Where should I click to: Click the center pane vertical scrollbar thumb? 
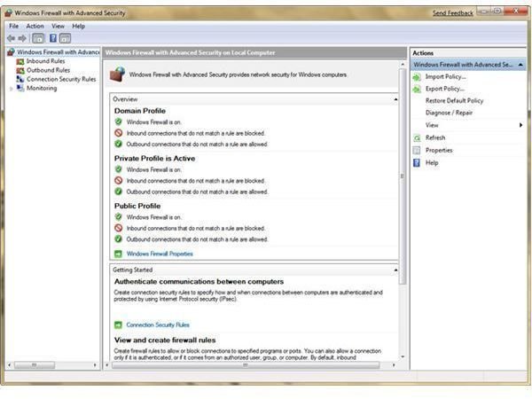click(403, 176)
